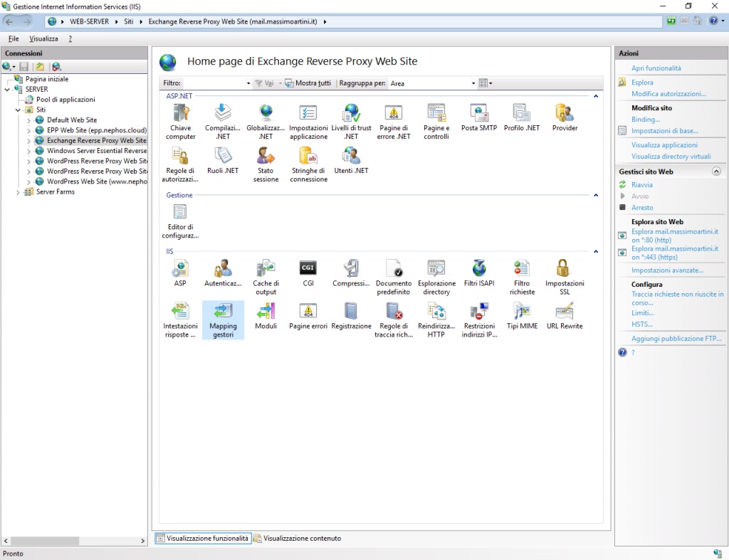Open Pagine di errore .NET
Screen dimensions: 729x560
(x=394, y=122)
